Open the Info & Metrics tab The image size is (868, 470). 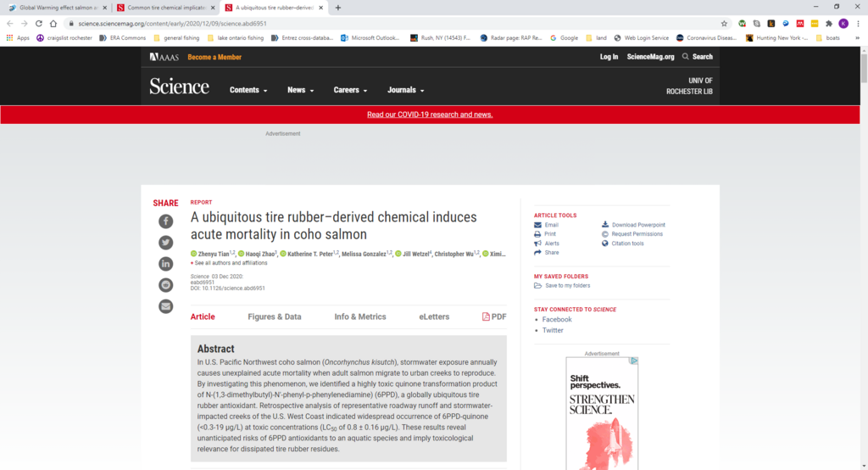[360, 316]
